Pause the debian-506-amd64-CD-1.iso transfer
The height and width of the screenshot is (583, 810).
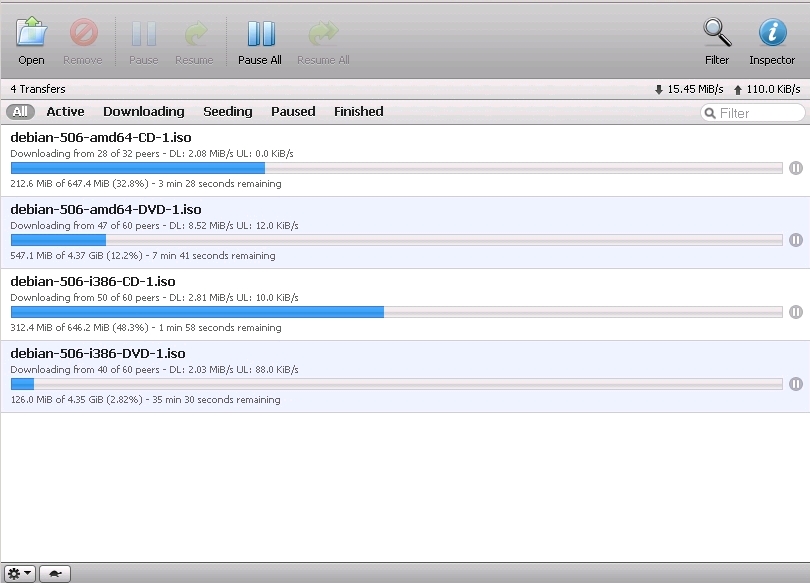pos(796,168)
